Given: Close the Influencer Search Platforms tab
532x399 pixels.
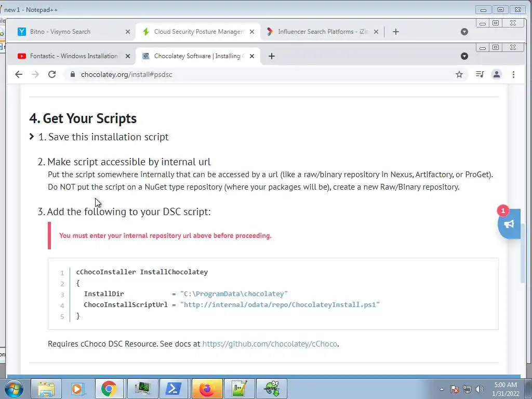Looking at the screenshot, I should click(376, 32).
